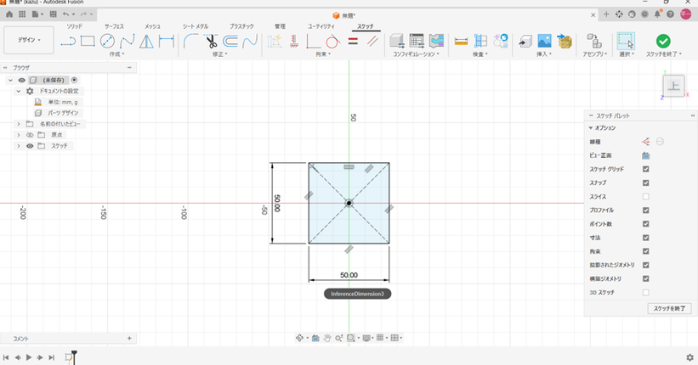Click the Insert image icon
Image resolution: width=698 pixels, height=365 pixels.
(x=544, y=41)
